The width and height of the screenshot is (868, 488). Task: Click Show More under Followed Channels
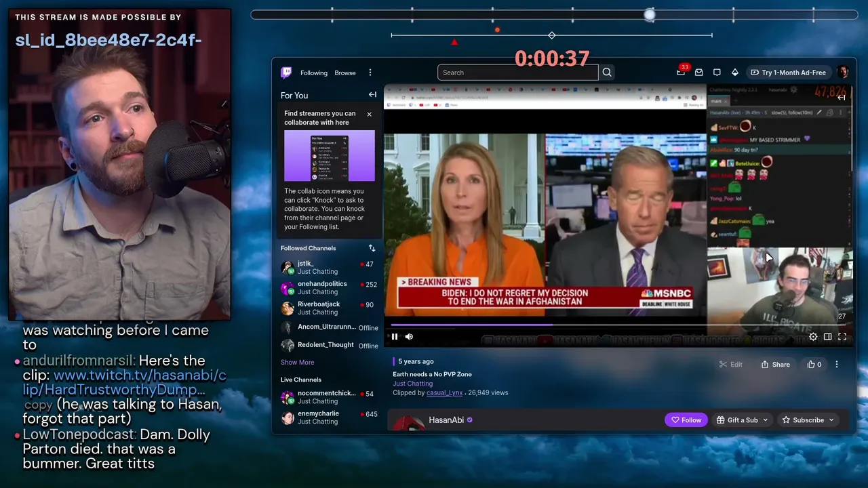coord(297,363)
